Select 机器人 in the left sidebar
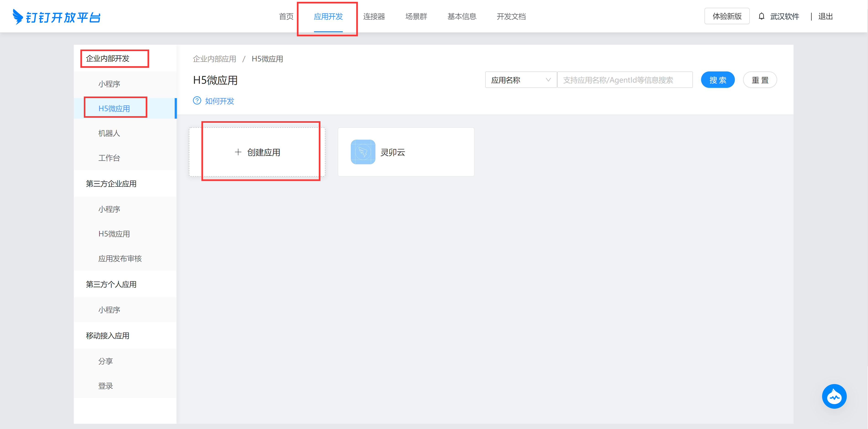Viewport: 868px width, 429px height. (109, 133)
